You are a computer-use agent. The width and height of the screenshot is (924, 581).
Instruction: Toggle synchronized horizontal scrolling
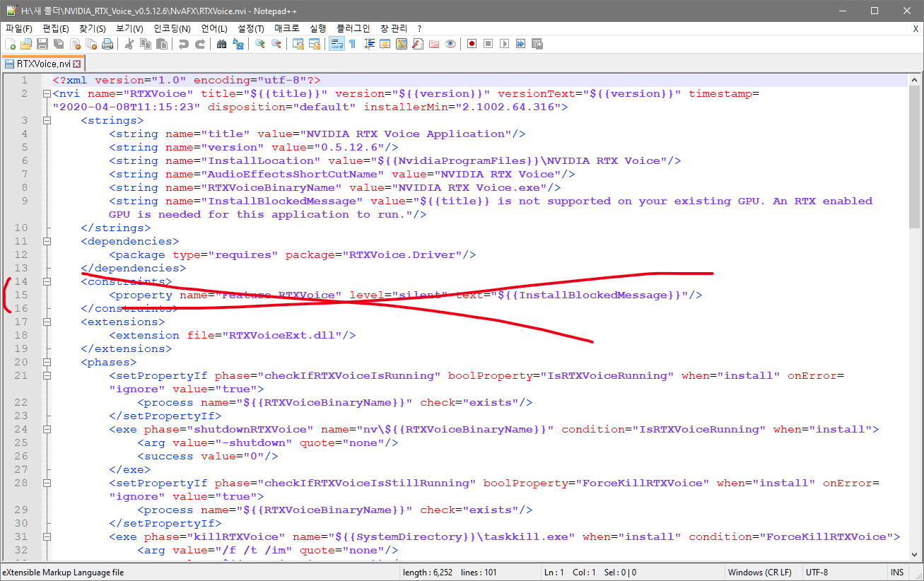click(315, 44)
